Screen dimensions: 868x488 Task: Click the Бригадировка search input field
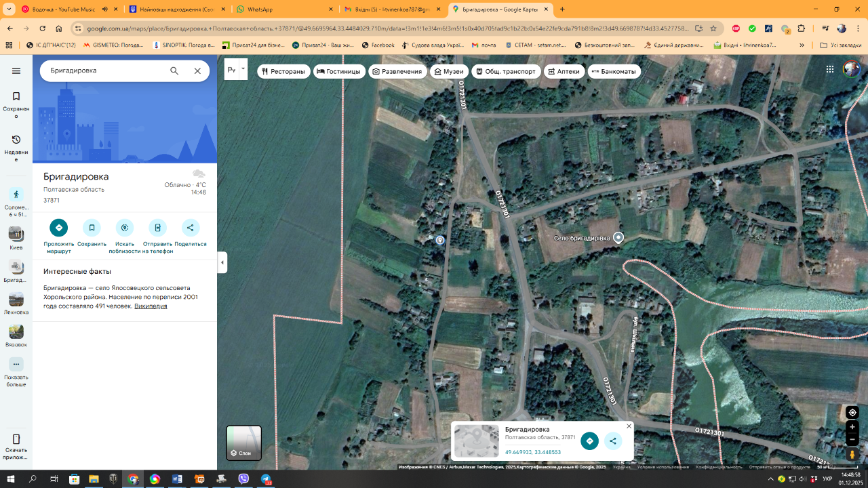105,70
